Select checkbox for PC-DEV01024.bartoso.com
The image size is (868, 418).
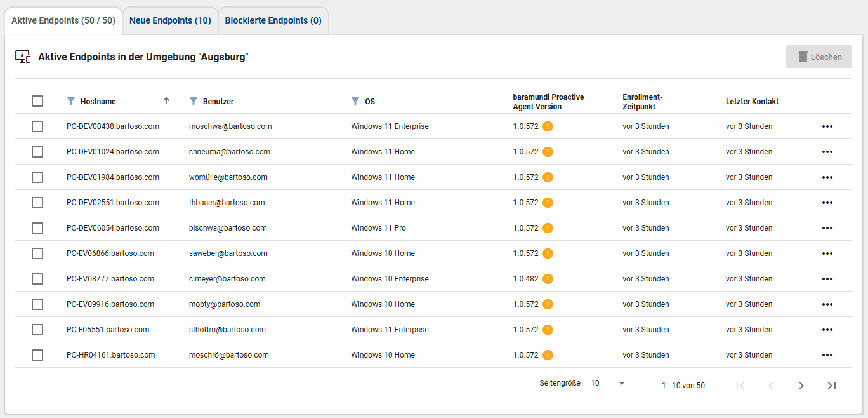[x=37, y=152]
